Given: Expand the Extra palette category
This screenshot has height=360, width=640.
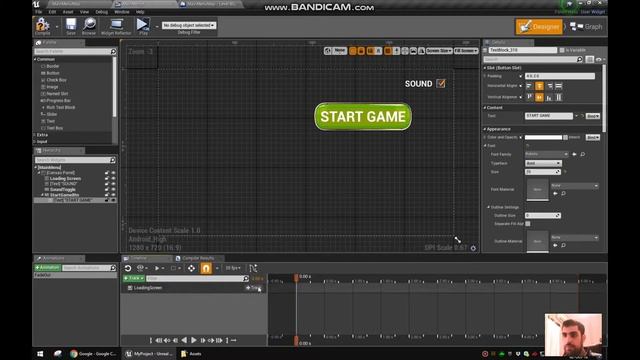Looking at the screenshot, I should [34, 135].
